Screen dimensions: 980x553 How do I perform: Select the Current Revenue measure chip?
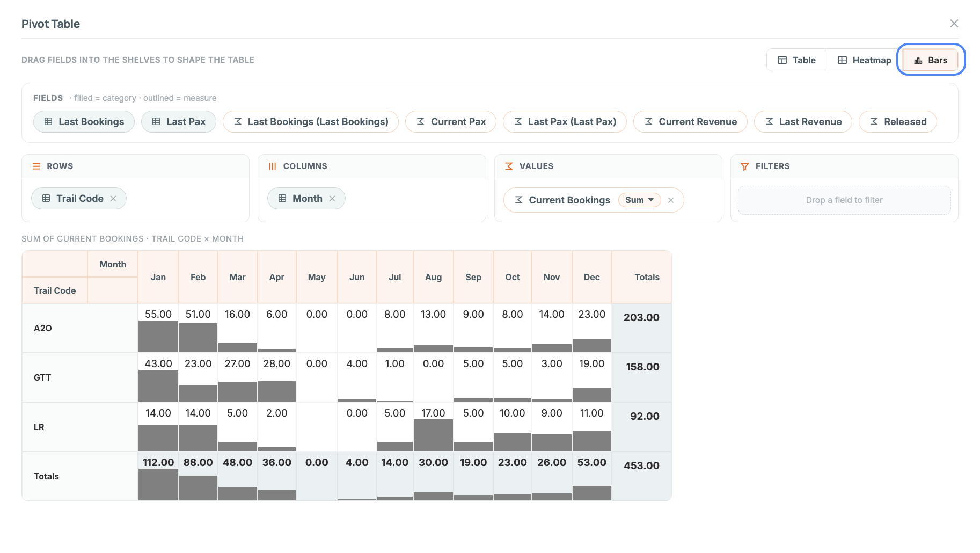[690, 122]
